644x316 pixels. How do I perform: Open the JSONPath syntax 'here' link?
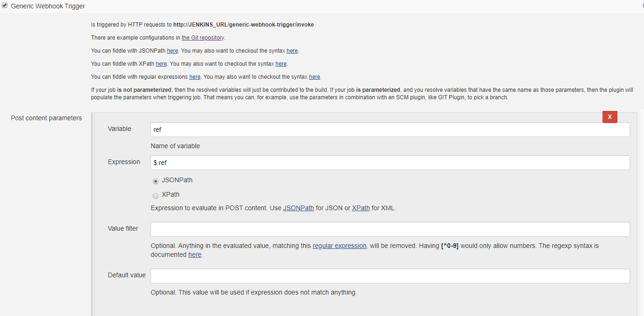pos(292,51)
